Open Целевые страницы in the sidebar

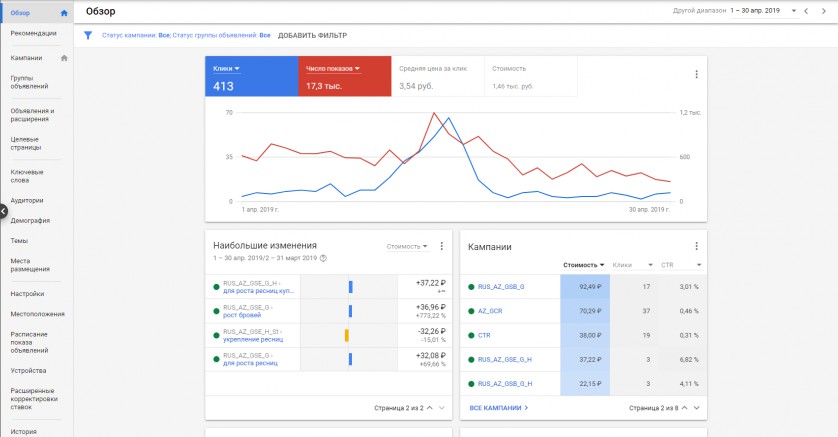pos(26,143)
